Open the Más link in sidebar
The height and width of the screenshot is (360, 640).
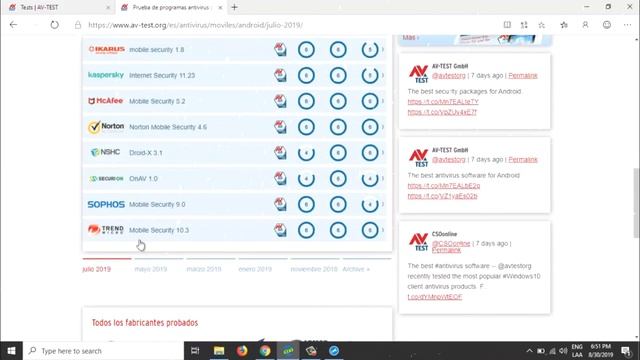[x=410, y=38]
